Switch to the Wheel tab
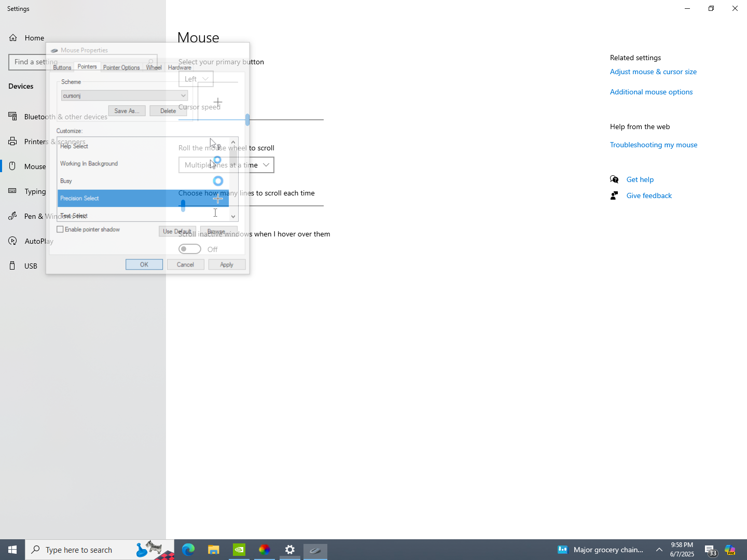 pyautogui.click(x=154, y=67)
